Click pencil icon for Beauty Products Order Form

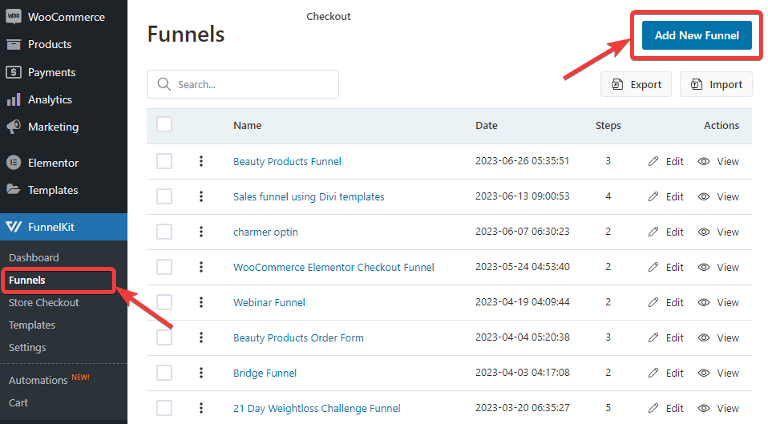click(653, 337)
